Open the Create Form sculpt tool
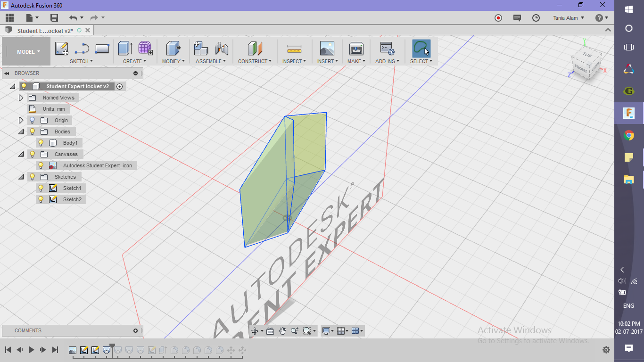Screen dimensions: 644x362 tap(145, 49)
